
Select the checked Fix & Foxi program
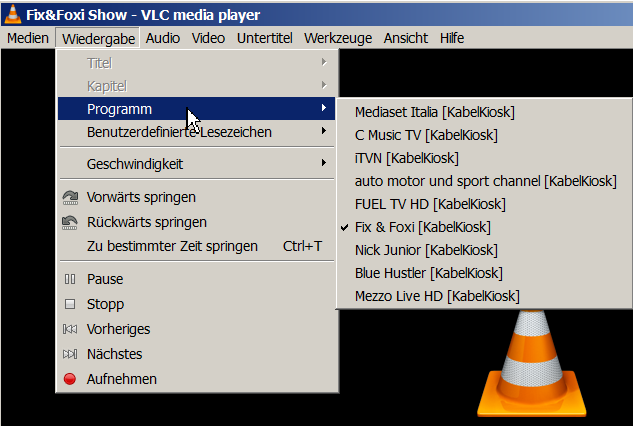point(422,227)
